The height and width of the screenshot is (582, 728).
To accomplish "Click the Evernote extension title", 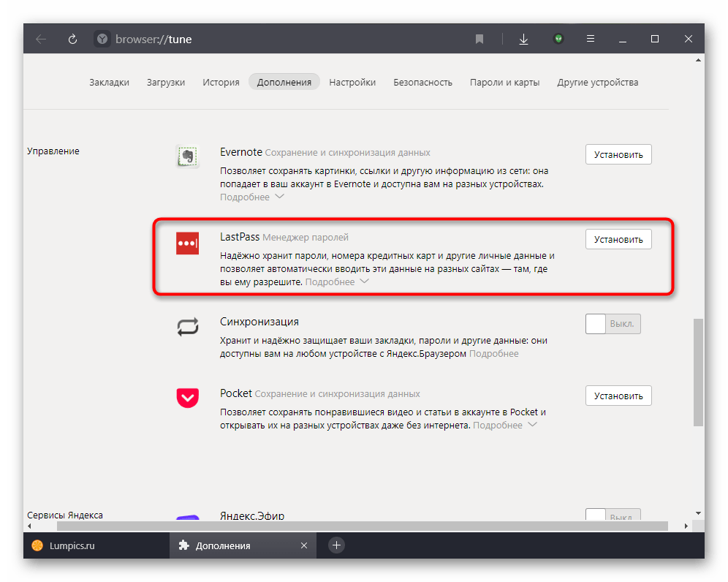I will tap(241, 152).
